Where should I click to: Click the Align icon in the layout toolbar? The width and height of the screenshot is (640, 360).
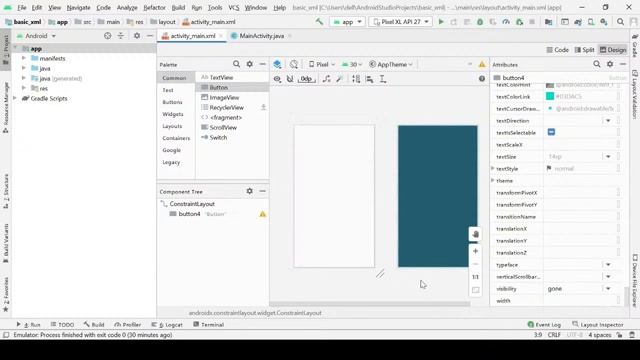point(369,79)
